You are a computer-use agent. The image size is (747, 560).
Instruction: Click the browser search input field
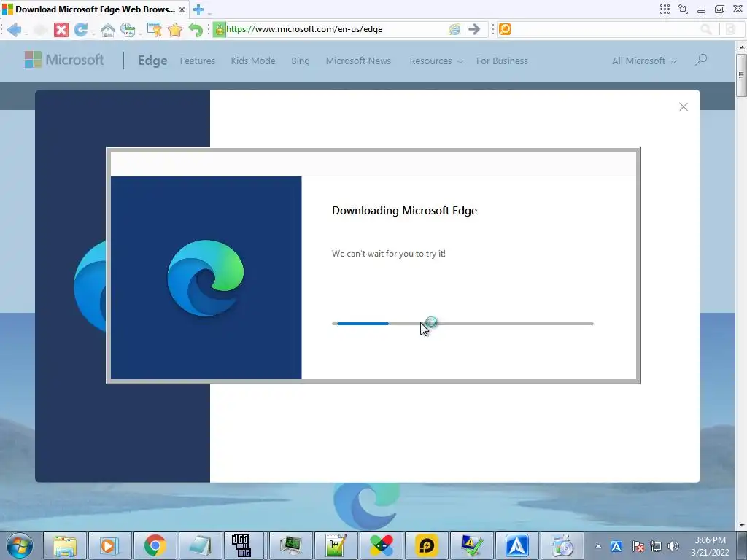605,29
